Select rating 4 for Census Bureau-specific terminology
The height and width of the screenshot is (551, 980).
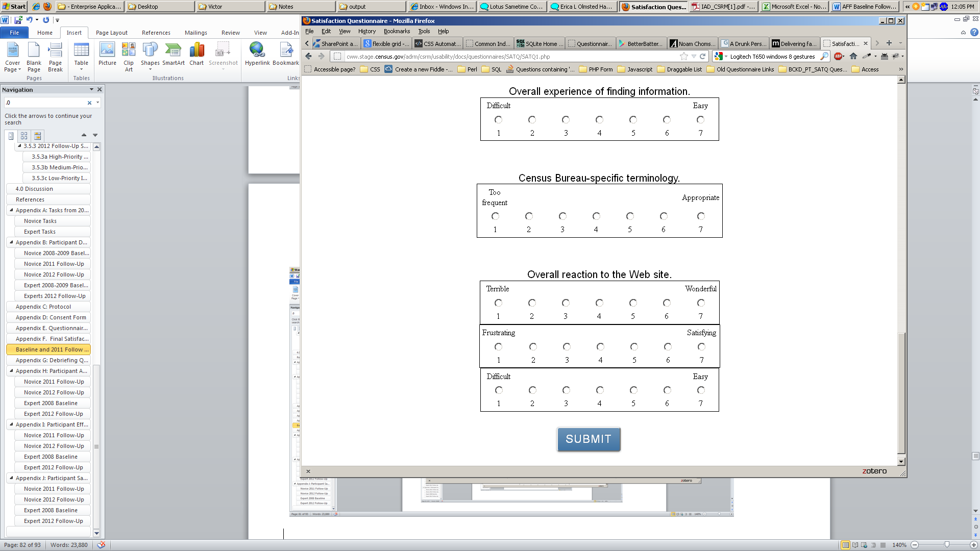pyautogui.click(x=596, y=216)
